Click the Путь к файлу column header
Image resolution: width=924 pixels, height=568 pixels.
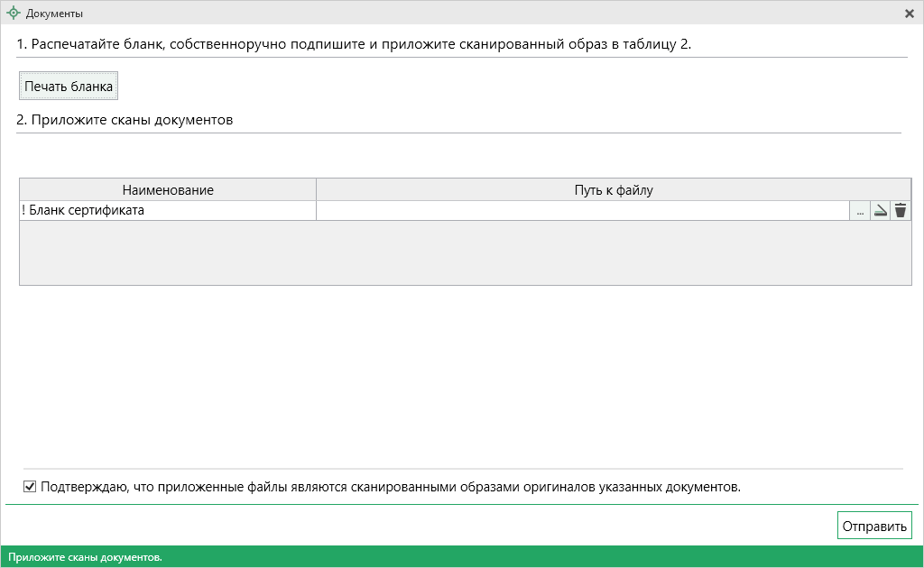(x=613, y=189)
